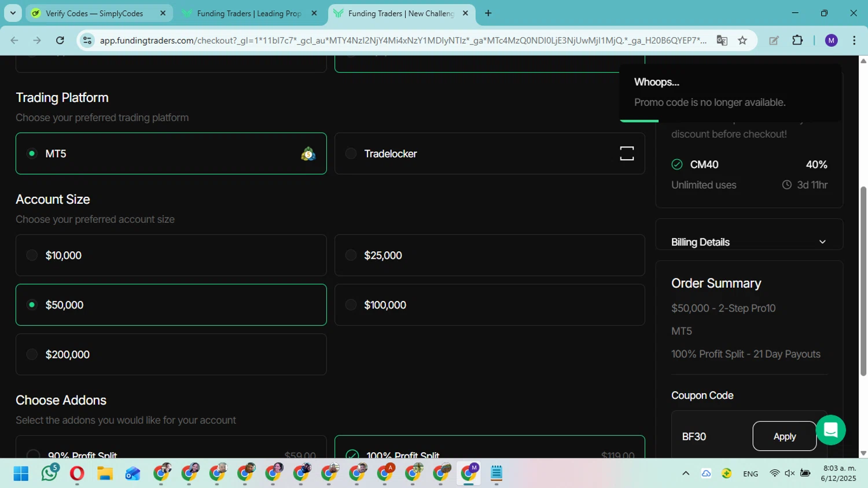Screen dimensions: 868x488
Task: Open Chrome three-dot menu
Action: 854,41
